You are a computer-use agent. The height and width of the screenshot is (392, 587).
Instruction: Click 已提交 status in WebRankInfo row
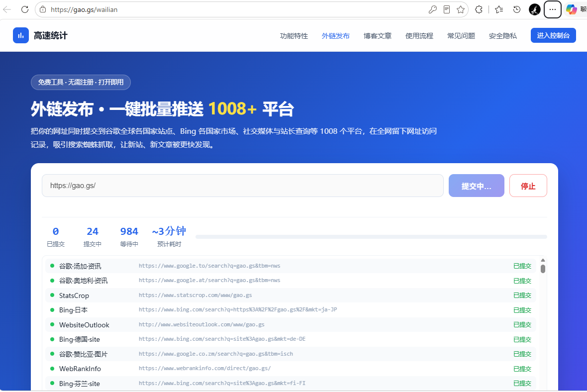522,369
